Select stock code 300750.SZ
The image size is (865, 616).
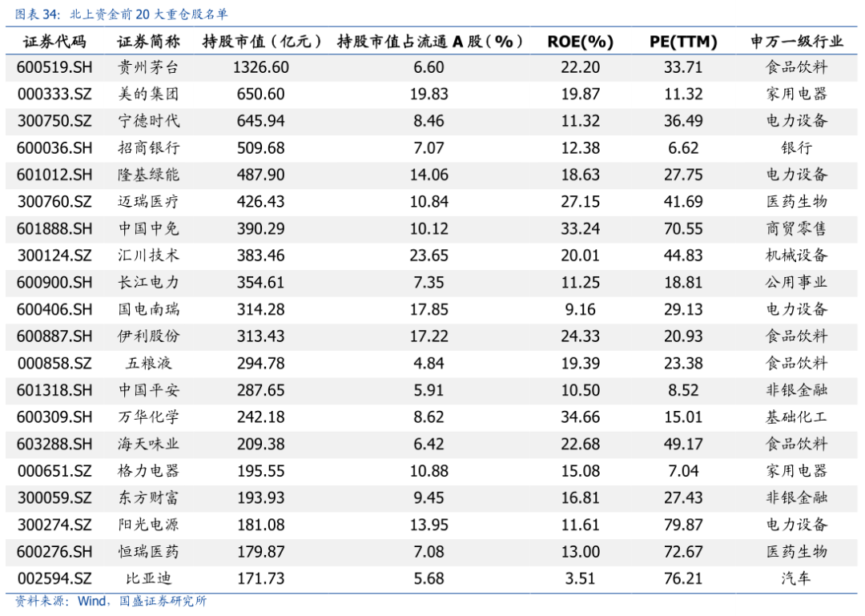[54, 121]
